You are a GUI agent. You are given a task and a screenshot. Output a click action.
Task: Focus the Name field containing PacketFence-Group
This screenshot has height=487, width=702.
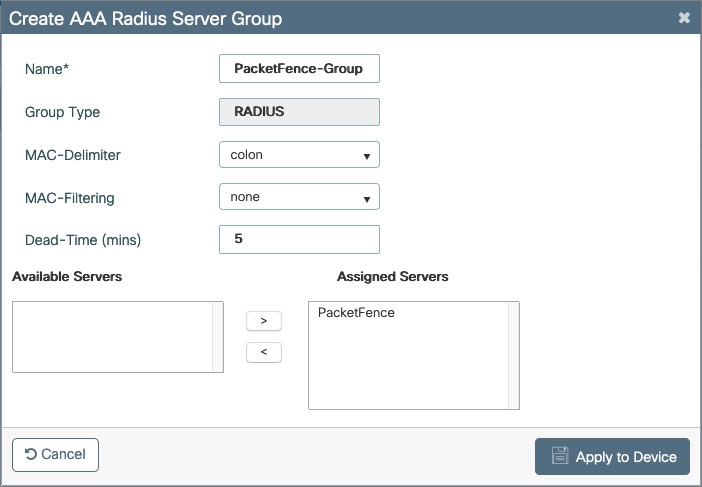pyautogui.click(x=299, y=69)
